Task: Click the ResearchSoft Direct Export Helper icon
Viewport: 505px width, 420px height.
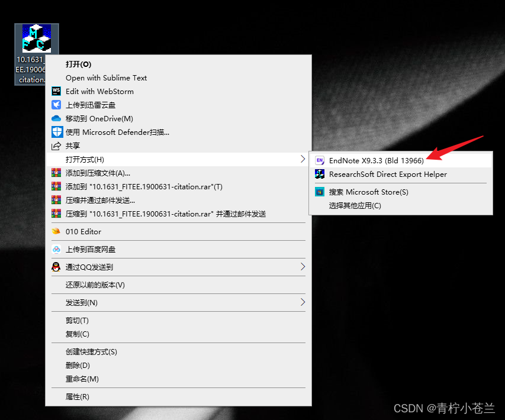Action: 320,174
